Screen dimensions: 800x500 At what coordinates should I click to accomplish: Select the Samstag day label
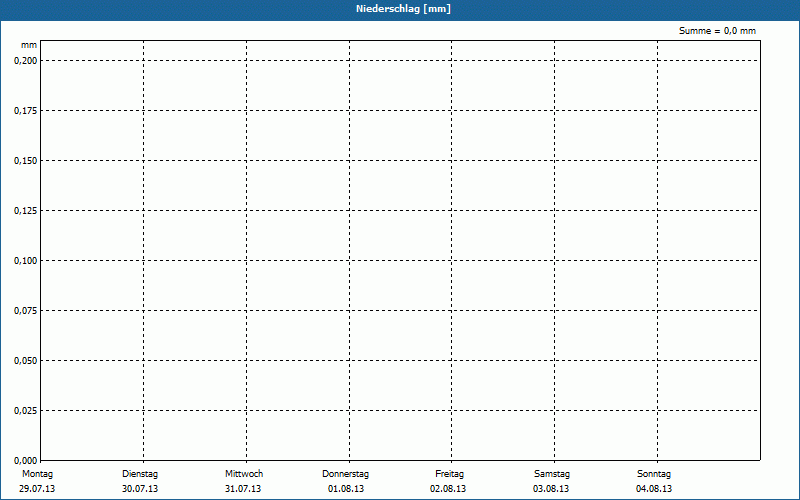pos(552,474)
